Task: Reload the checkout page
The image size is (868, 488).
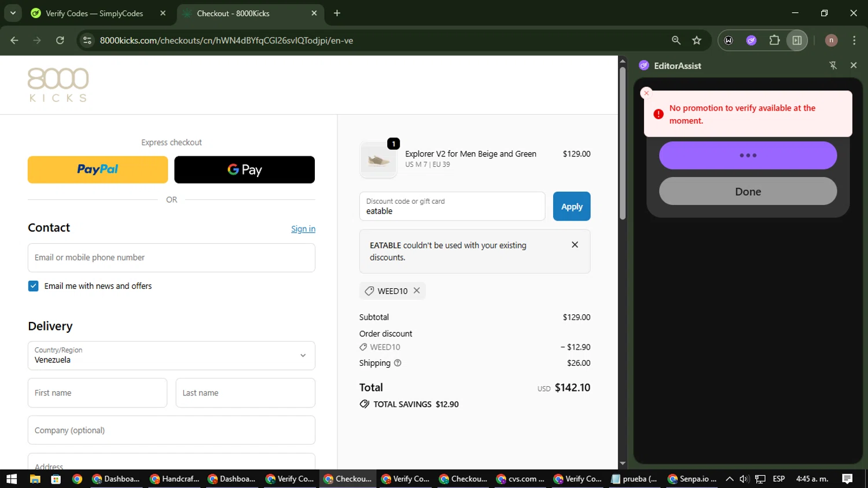Action: [x=60, y=40]
